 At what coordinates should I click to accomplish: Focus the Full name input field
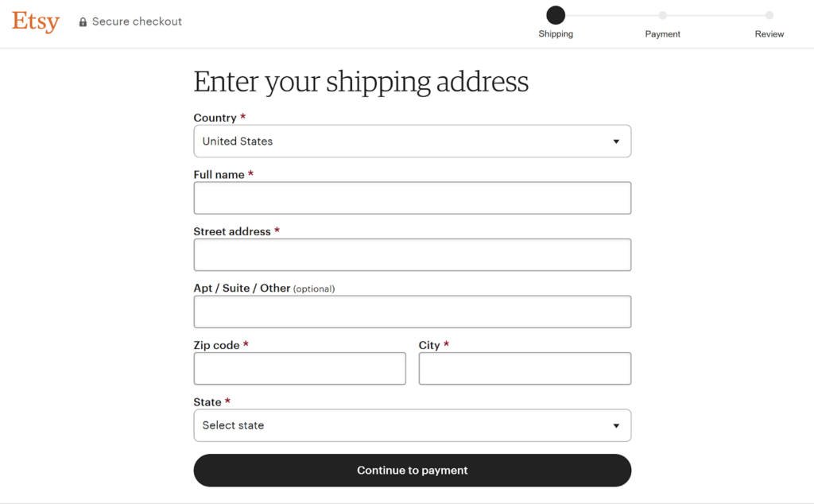coord(413,198)
